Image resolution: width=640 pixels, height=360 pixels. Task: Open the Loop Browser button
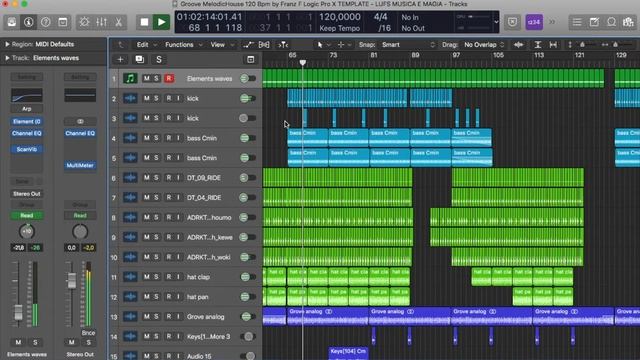(611, 22)
